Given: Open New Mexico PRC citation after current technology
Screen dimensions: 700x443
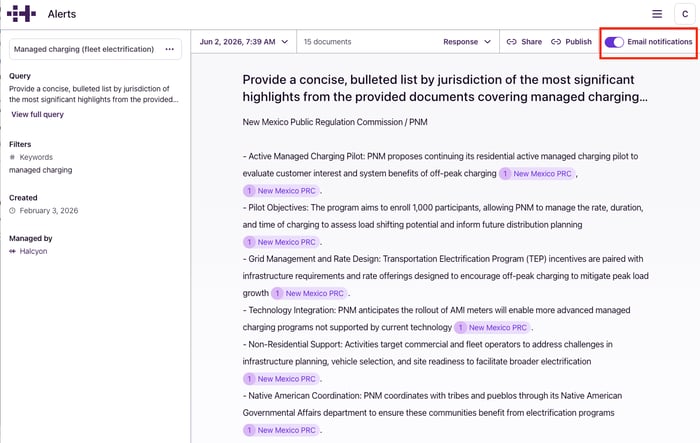Looking at the screenshot, I should 492,327.
